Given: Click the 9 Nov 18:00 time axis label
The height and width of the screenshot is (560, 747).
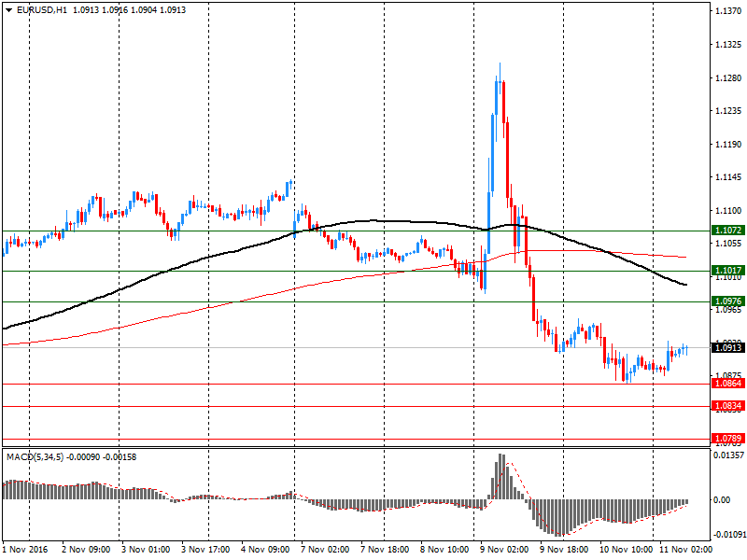Looking at the screenshot, I should tap(564, 550).
